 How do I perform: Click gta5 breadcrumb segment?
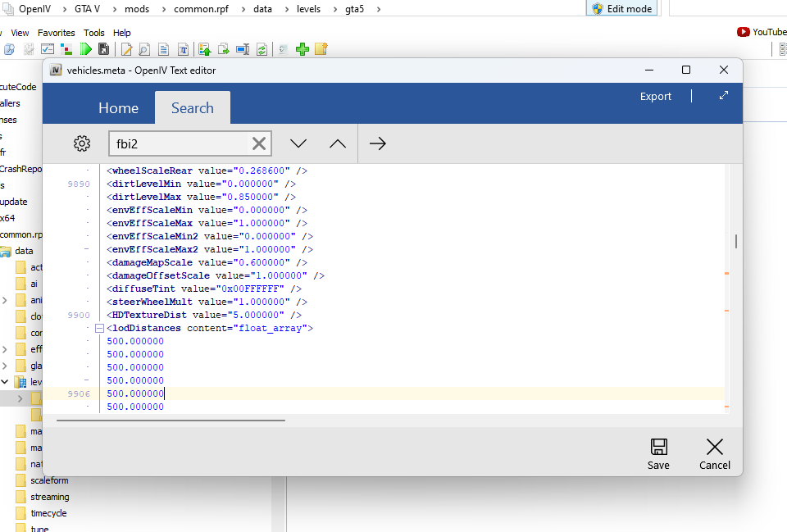[354, 9]
